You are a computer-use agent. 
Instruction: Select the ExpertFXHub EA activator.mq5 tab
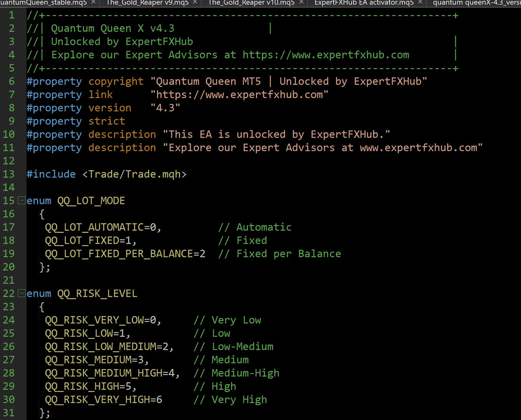click(364, 3)
